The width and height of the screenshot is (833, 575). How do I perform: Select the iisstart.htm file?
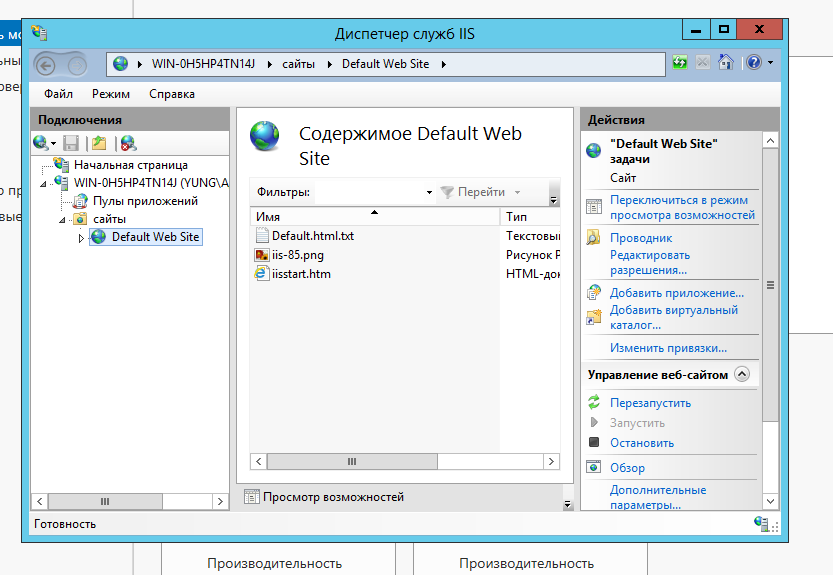[x=301, y=274]
